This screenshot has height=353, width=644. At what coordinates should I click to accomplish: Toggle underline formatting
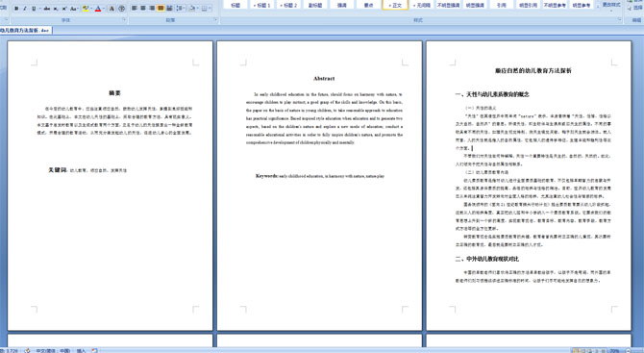34,9
